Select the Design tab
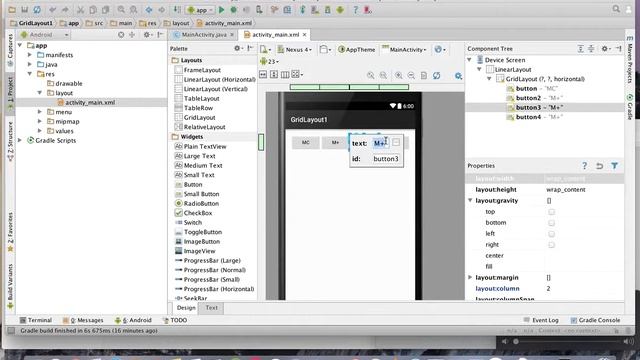 (186, 308)
